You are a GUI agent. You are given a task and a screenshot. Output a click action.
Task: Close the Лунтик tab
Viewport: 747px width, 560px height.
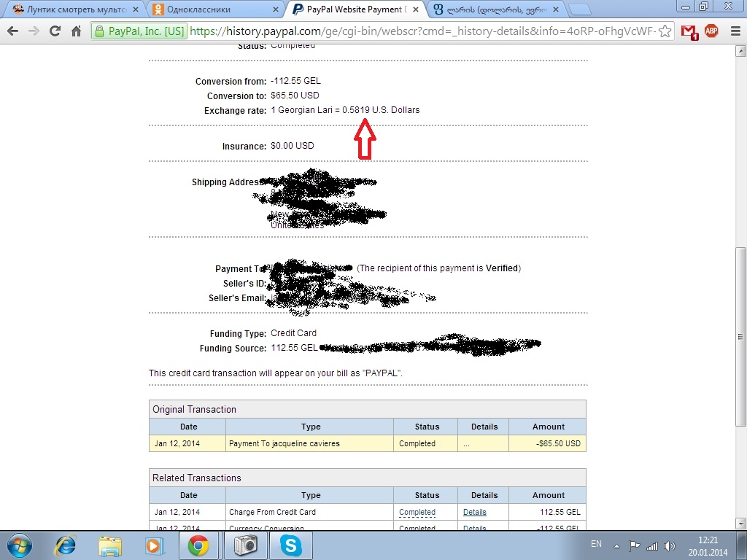[x=136, y=9]
